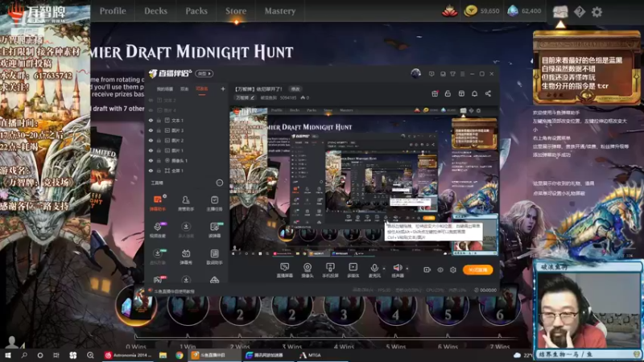
Task: Click the share icon in stream header
Action: [x=488, y=93]
